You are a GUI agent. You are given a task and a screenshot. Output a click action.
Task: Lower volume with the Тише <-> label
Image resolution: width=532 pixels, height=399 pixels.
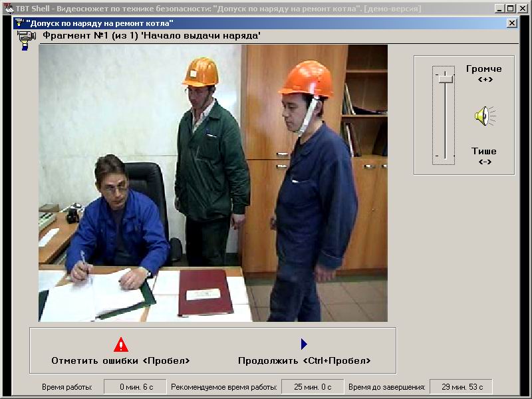click(x=484, y=156)
